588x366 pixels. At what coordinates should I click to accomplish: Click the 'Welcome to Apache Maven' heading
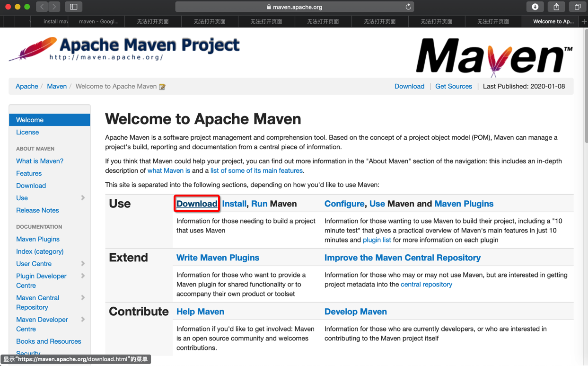tap(203, 119)
